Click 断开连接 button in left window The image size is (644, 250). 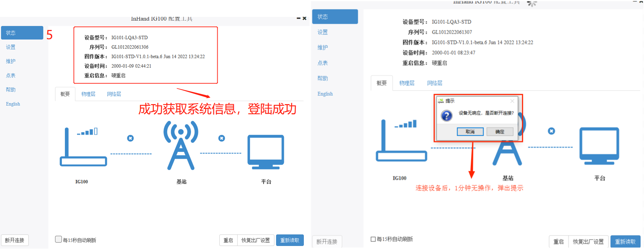pyautogui.click(x=15, y=240)
